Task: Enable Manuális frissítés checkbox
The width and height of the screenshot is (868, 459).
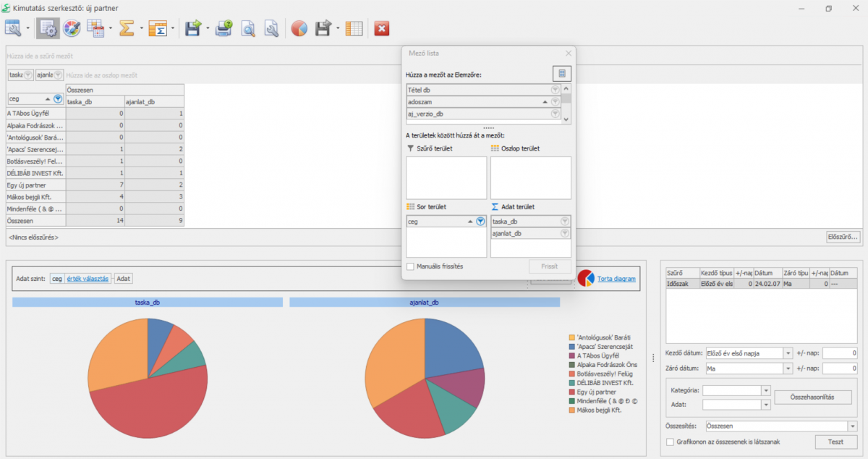Action: pyautogui.click(x=410, y=266)
